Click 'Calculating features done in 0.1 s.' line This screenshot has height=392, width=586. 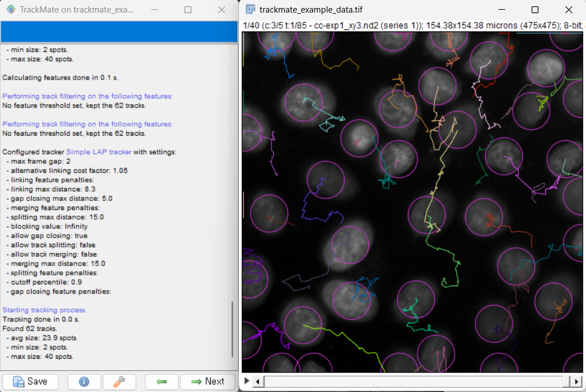(x=60, y=78)
